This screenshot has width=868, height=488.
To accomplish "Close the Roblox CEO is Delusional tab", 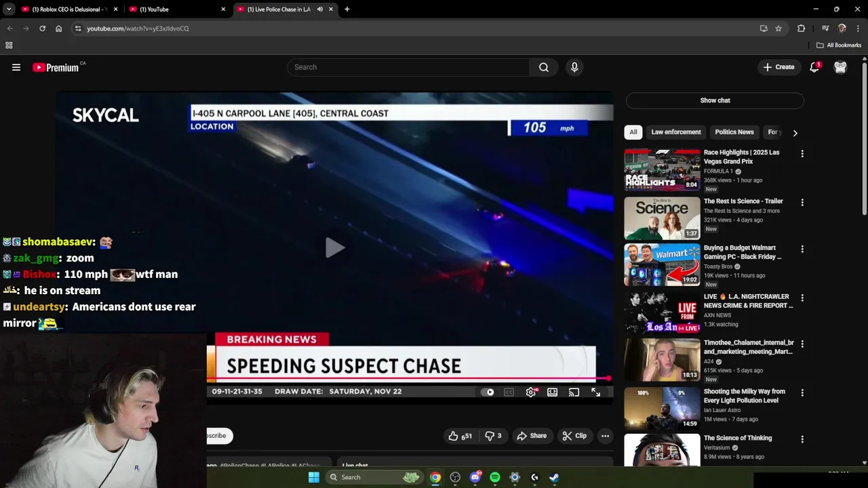I will pos(115,9).
